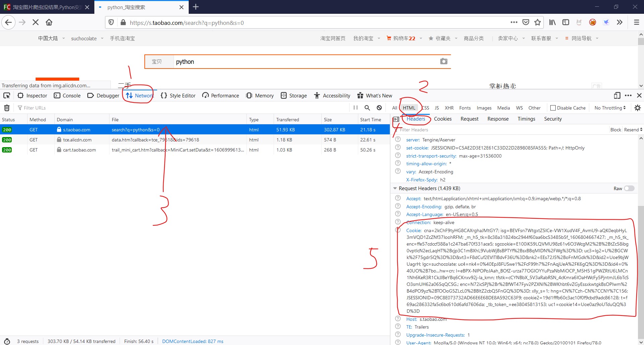Open the Library icon in toolbar
Image resolution: width=644 pixels, height=345 pixels.
[x=552, y=23]
